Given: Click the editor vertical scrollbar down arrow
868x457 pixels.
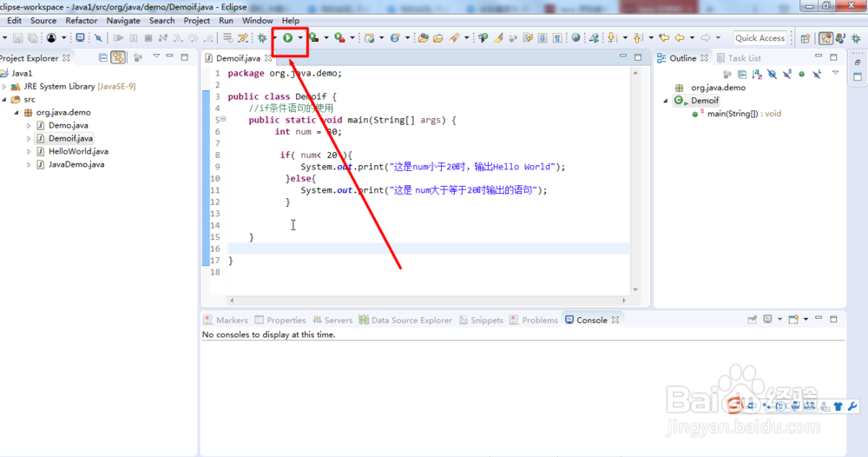Looking at the screenshot, I should [x=635, y=289].
